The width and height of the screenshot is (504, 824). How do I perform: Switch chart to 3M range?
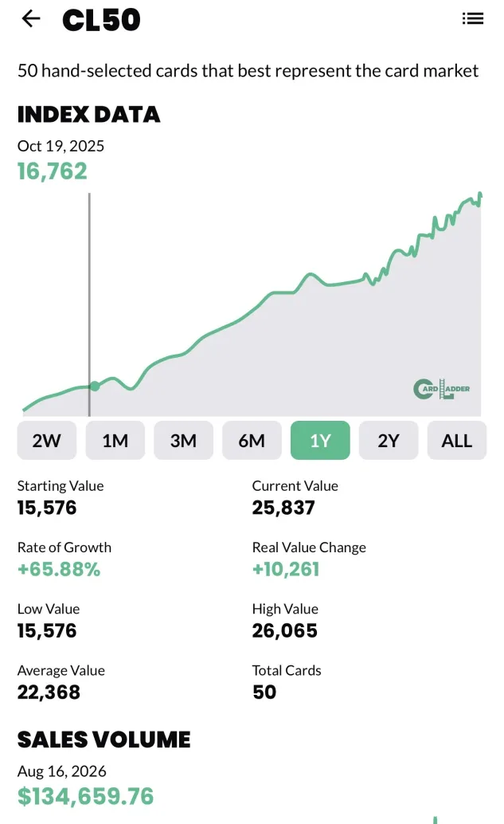coord(183,441)
